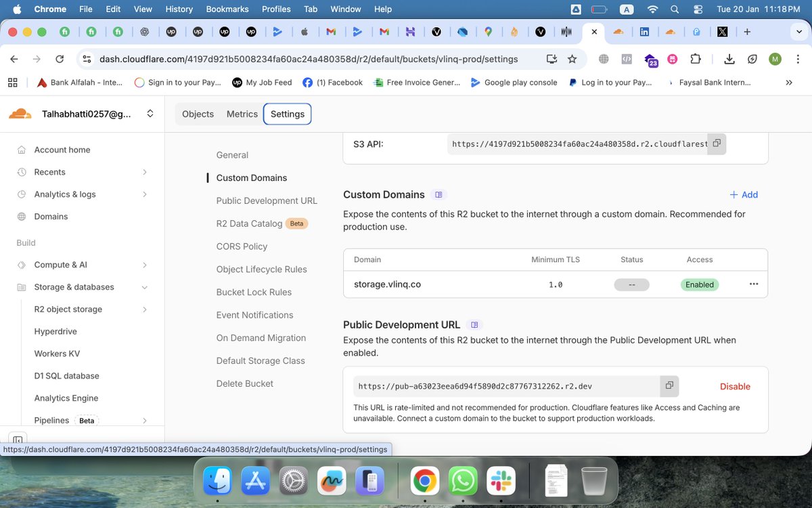Switch to the Metrics tab
The image size is (812, 508).
[x=242, y=114]
